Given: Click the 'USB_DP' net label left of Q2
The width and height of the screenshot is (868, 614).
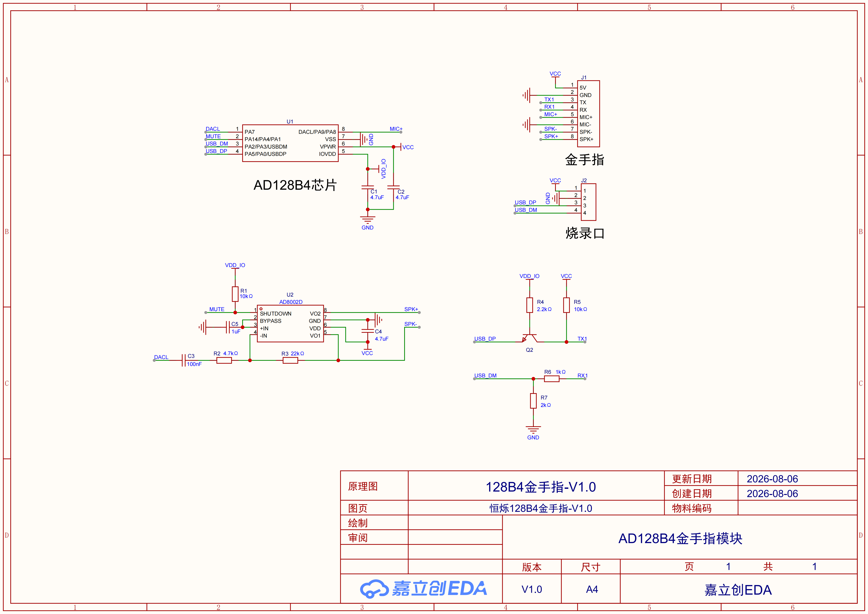Looking at the screenshot, I should click(485, 339).
